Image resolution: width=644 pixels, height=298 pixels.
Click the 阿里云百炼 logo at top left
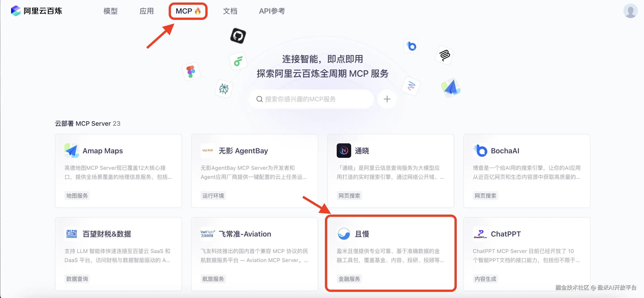click(36, 11)
